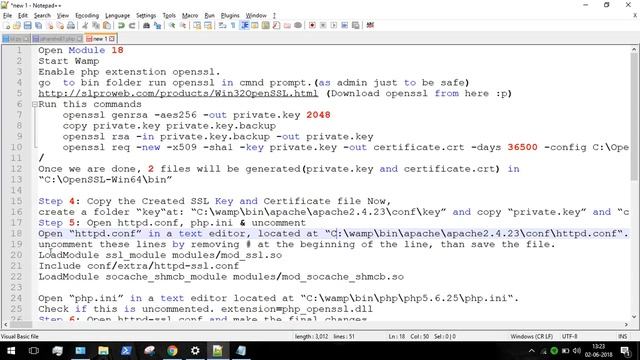Click line number 18 in the margin
640x360 pixels.
16,234
